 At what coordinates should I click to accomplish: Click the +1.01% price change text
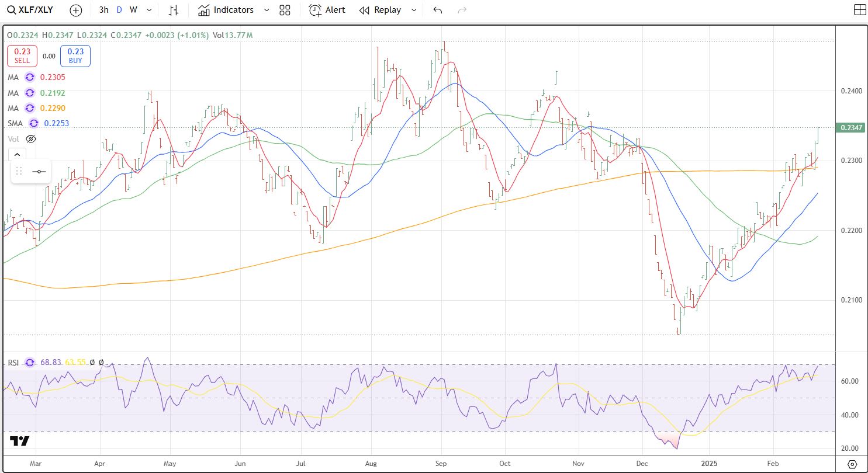pyautogui.click(x=192, y=35)
